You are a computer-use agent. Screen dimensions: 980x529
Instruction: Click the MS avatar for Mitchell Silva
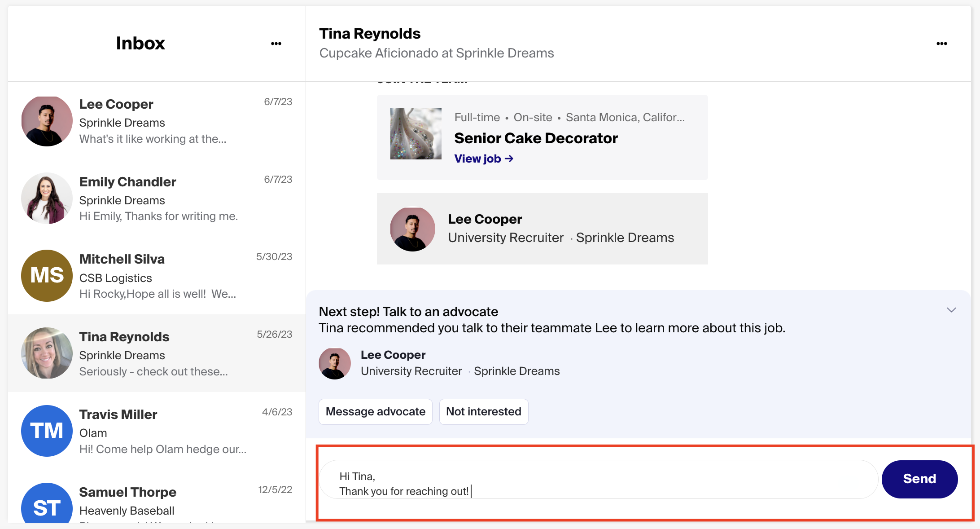(47, 275)
